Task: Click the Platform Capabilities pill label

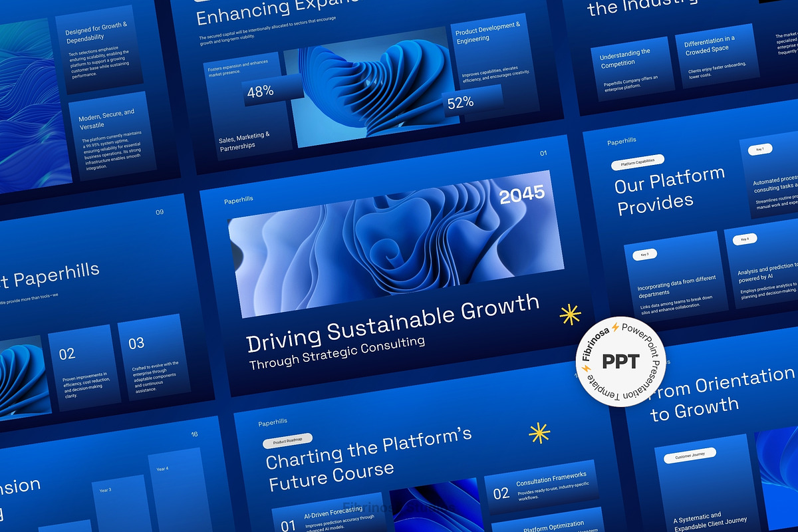Action: pos(638,161)
